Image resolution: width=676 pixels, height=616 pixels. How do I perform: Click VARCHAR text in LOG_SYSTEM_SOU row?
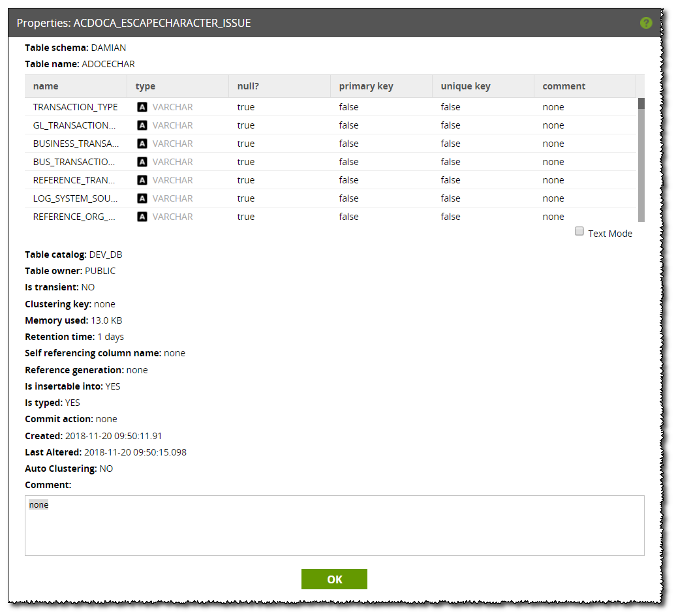[172, 198]
